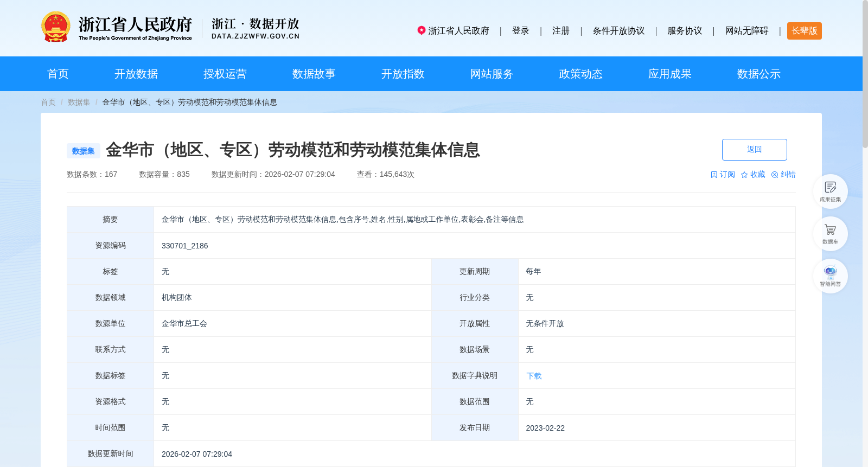
Task: Go to 数据集 breadcrumb
Action: point(79,102)
